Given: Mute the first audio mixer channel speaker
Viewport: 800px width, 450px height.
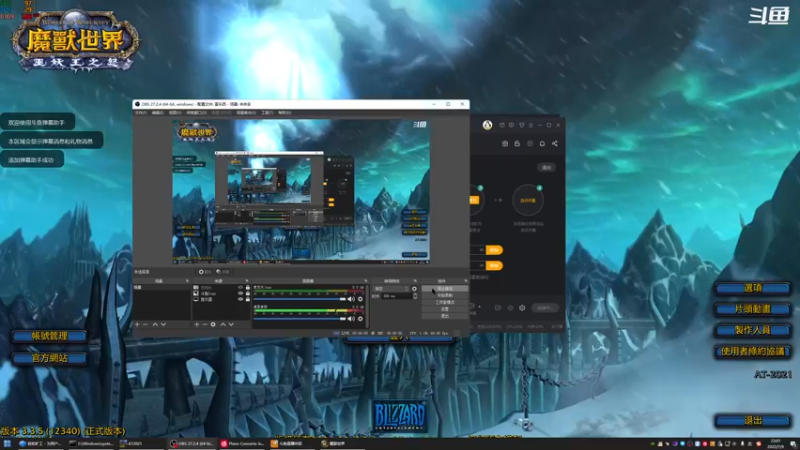Looking at the screenshot, I should click(351, 299).
